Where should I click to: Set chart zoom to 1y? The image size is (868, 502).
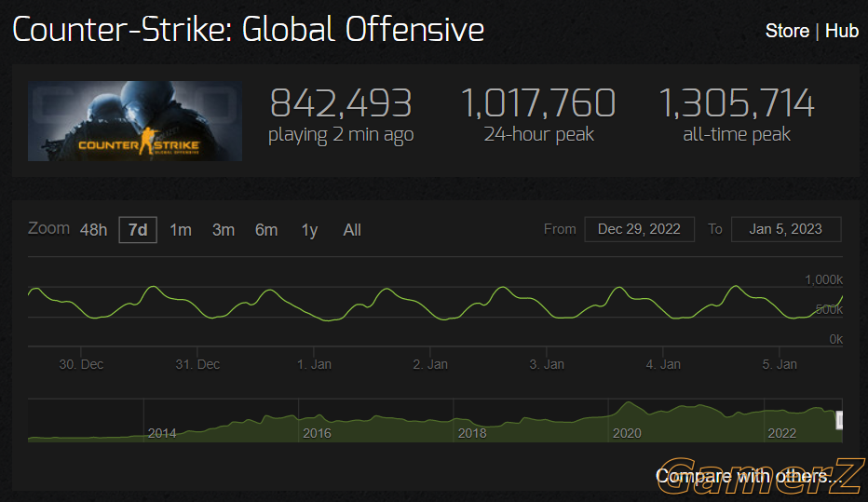pos(309,230)
